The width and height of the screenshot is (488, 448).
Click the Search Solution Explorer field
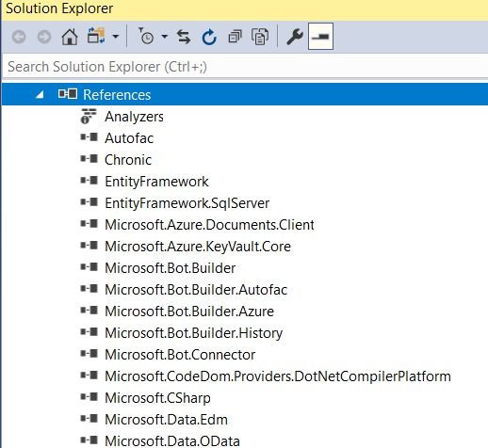click(245, 67)
